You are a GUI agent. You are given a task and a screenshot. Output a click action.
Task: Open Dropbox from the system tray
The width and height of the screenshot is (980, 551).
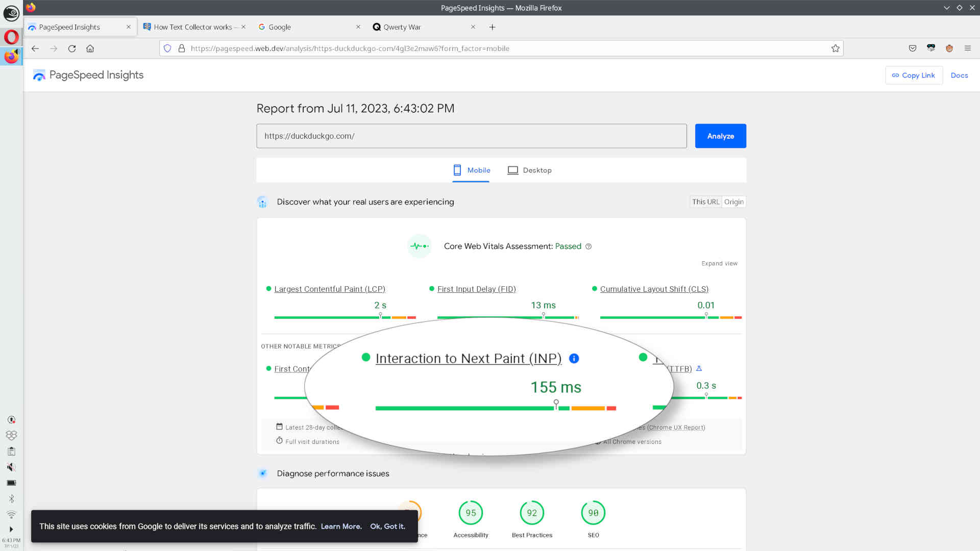point(11,435)
